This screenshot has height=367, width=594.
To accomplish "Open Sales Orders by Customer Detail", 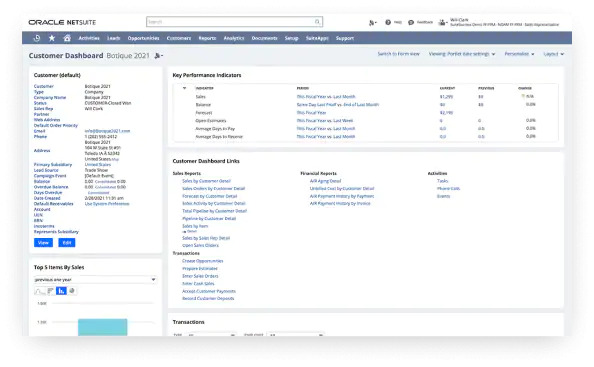I will tap(214, 189).
